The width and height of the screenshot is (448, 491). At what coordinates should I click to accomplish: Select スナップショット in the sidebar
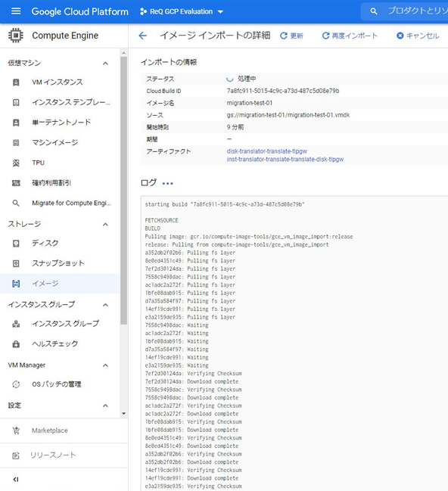click(58, 263)
